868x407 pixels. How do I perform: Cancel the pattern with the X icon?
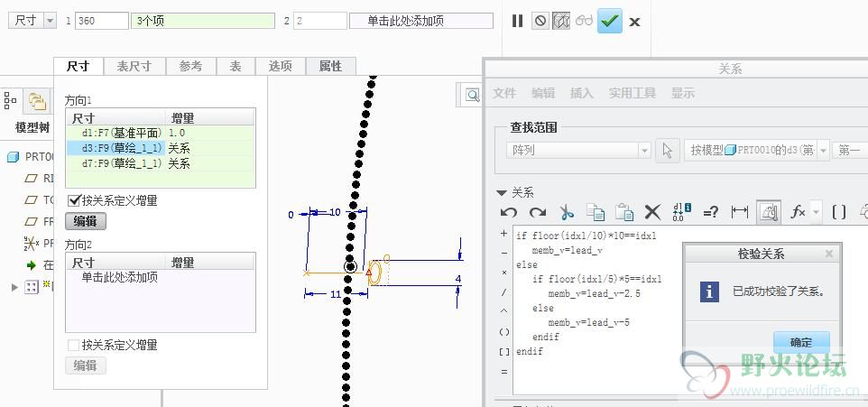pos(635,22)
